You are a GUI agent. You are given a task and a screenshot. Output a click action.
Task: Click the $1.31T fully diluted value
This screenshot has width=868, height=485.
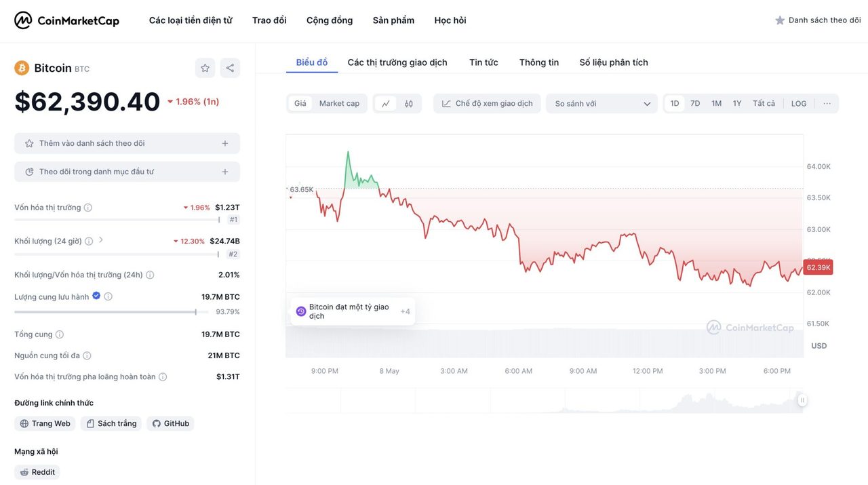tap(228, 376)
